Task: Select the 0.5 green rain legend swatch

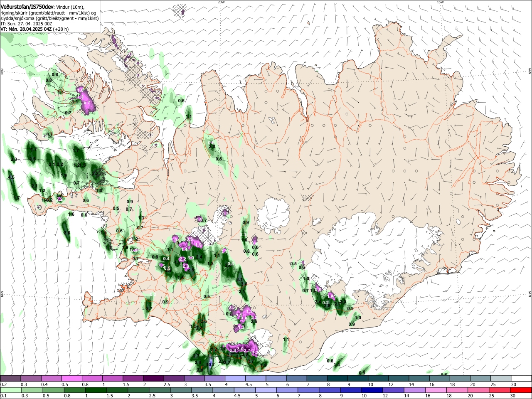Action: 53,390
